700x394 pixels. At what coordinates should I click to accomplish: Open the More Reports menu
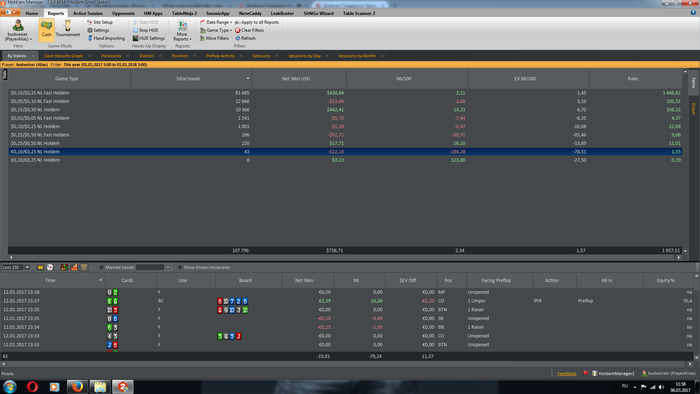(x=182, y=30)
